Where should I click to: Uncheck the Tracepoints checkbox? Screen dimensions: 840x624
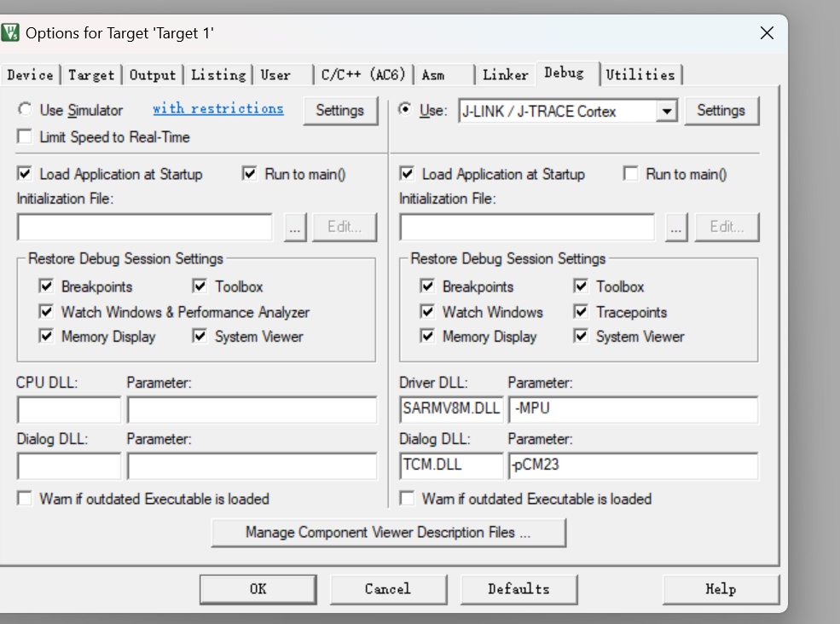pos(581,311)
